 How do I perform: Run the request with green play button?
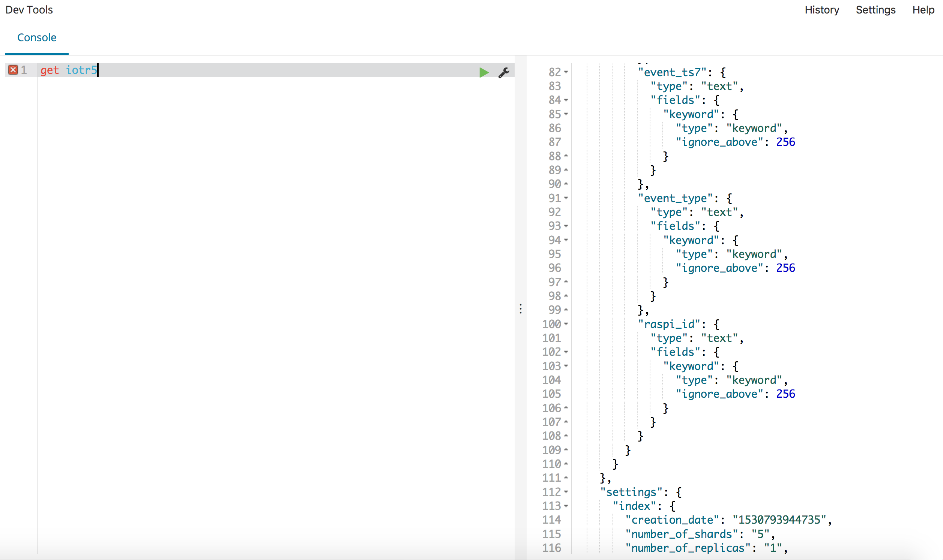[484, 72]
